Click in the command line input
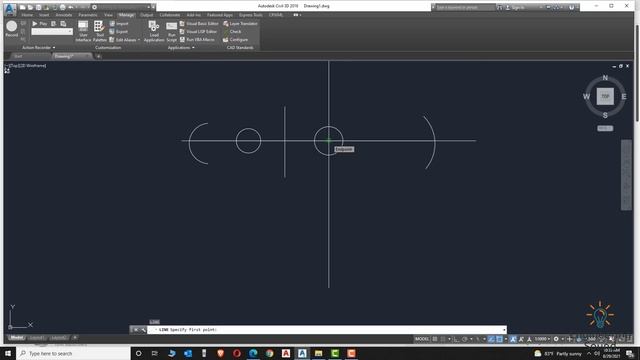 pyautogui.click(x=327, y=329)
